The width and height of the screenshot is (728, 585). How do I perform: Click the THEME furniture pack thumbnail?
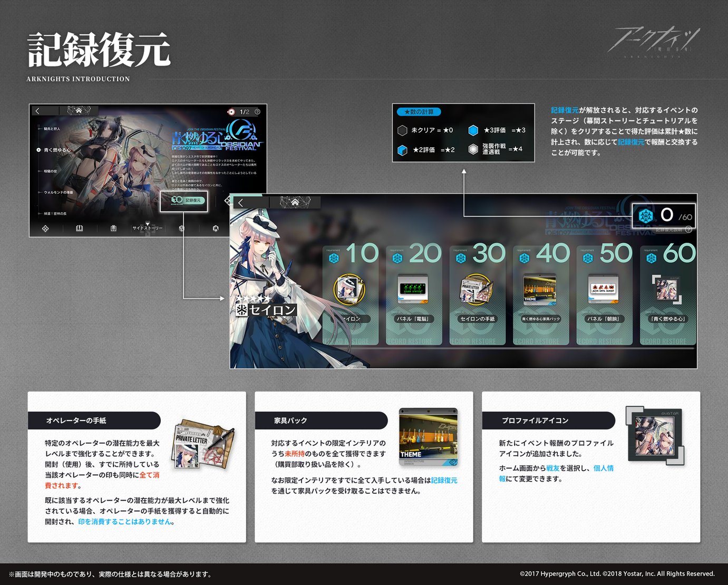coord(428,436)
